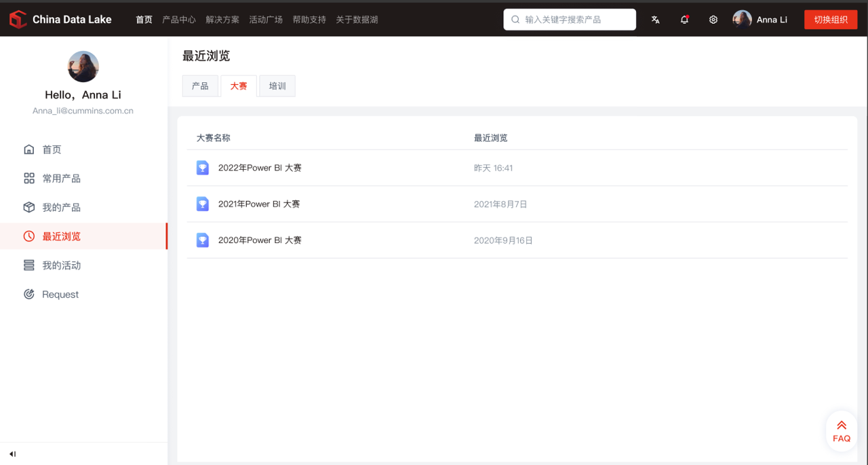Collapse the sidebar with bottom-left arrow
This screenshot has height=465, width=868.
tap(12, 454)
